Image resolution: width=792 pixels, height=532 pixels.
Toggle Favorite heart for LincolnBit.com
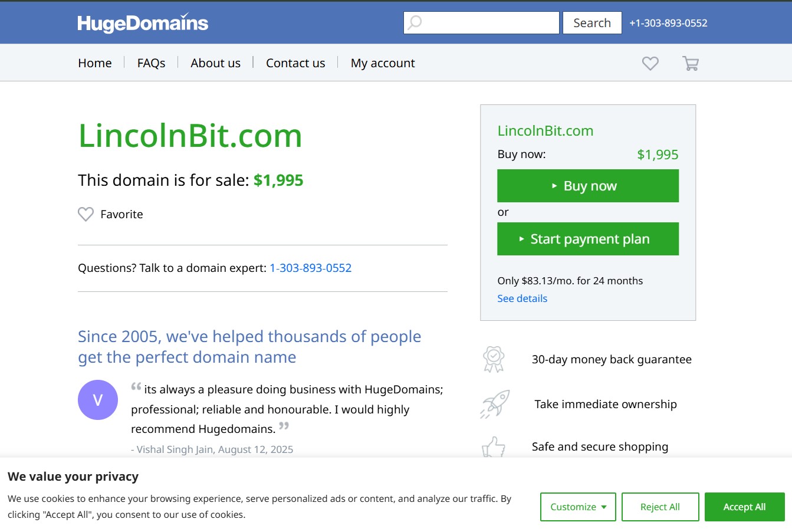click(x=86, y=214)
